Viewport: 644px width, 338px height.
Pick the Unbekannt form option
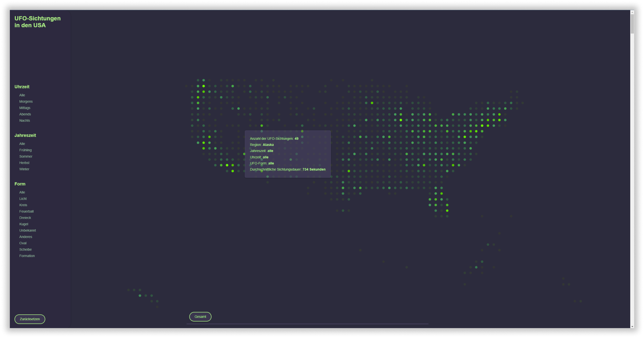[x=27, y=230]
